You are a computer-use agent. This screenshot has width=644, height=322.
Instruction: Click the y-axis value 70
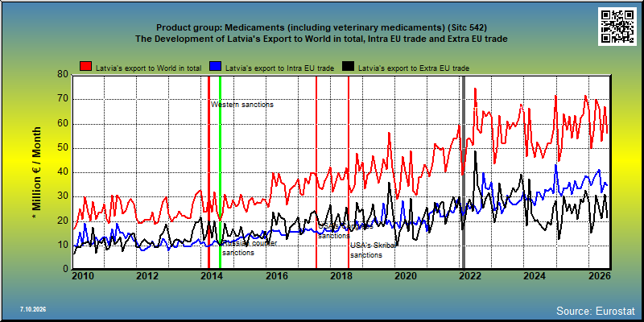tap(63, 99)
